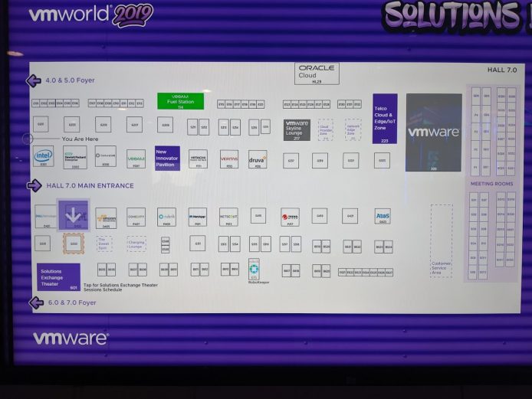Select the NetApp booth
The image size is (532, 399).
198,217
